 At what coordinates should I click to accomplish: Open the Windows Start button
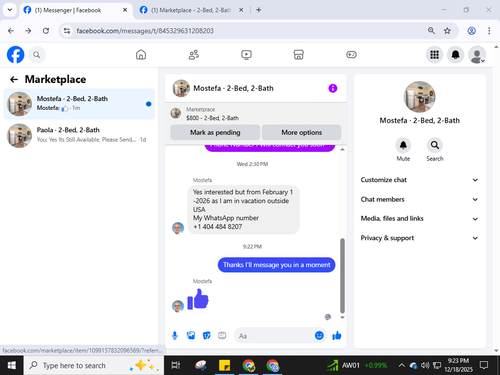[x=11, y=365]
